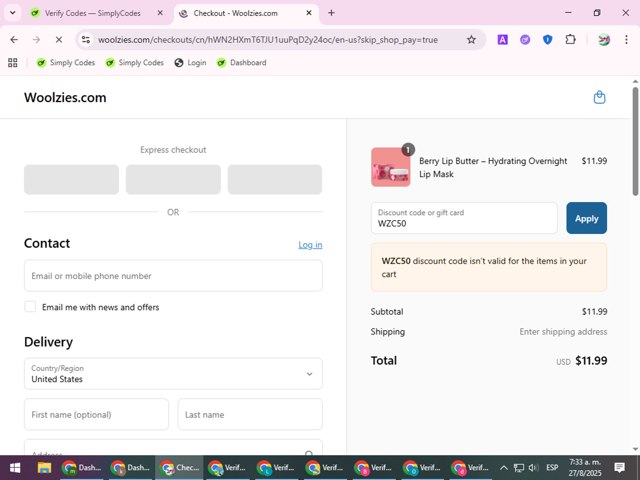
Task: Click Total amount $11.99
Action: [x=591, y=360]
